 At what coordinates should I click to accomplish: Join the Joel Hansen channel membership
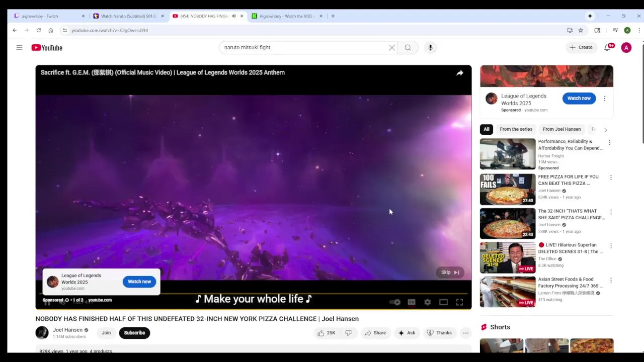click(x=106, y=333)
